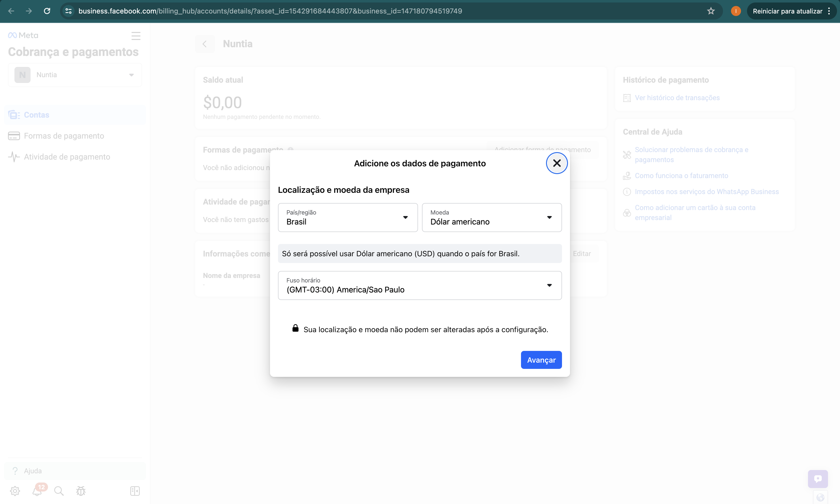Open Como funciona o faturamento link

click(x=681, y=176)
